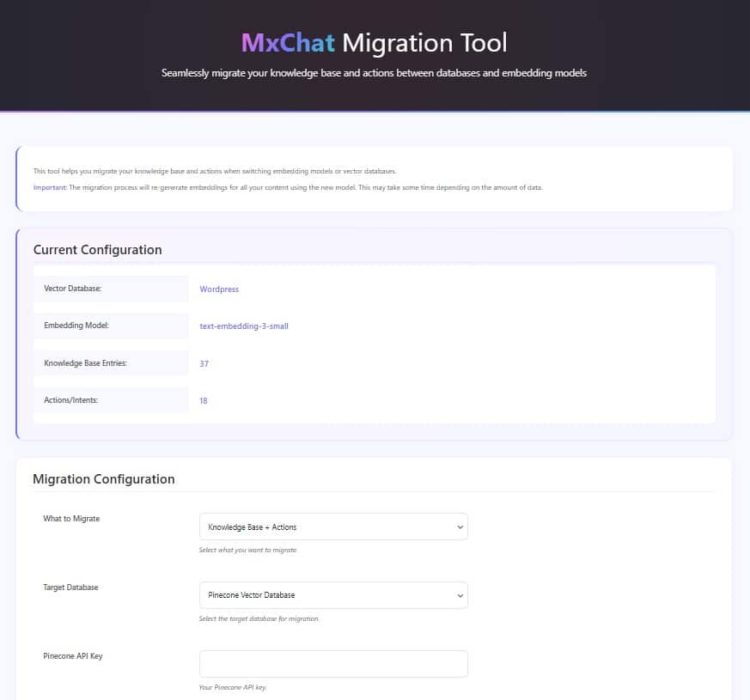Click the Knowledge Base Entries count '37'
The height and width of the screenshot is (700, 750).
pos(204,364)
